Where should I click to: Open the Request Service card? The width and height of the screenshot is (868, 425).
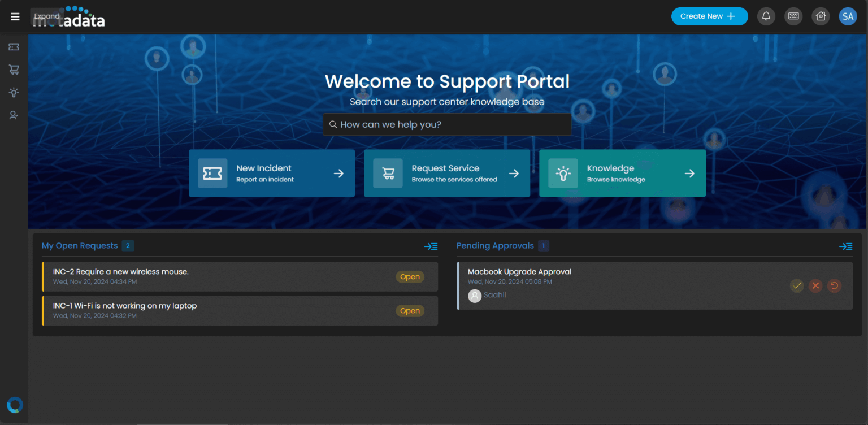[447, 173]
